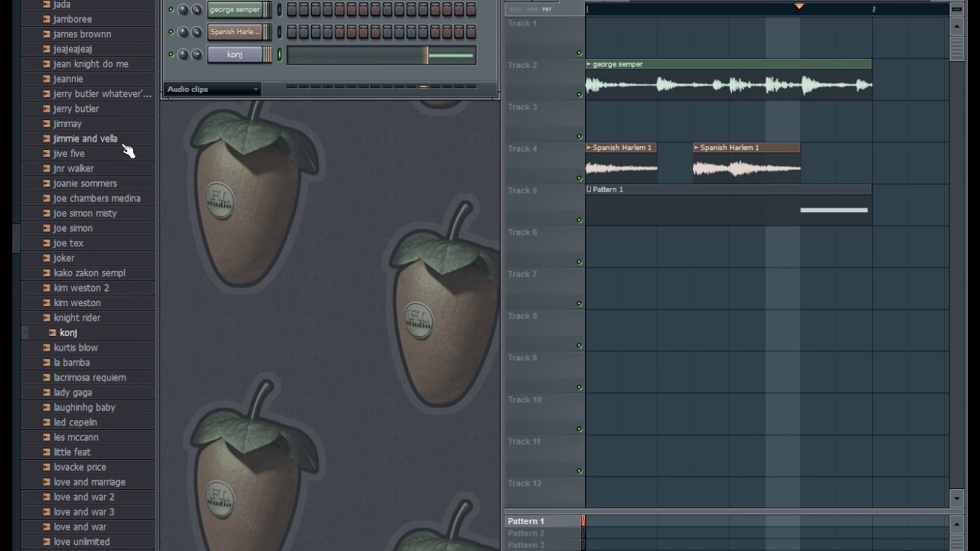Click the george semper channel pan knob

click(x=183, y=10)
